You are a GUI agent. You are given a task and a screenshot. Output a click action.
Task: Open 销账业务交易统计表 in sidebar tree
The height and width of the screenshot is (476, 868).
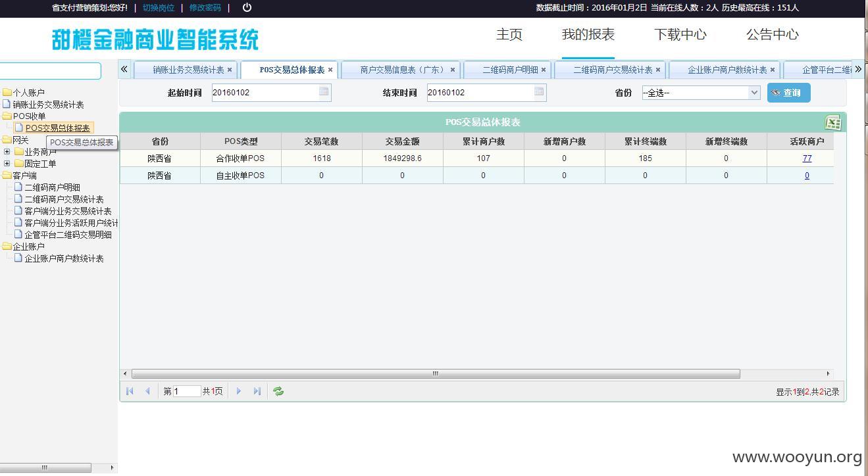pos(48,105)
